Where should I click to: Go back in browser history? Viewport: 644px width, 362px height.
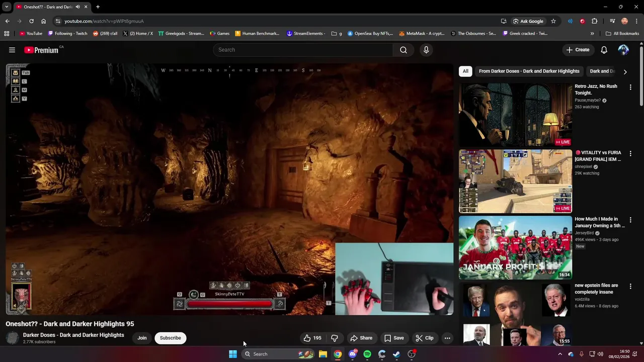[7, 21]
